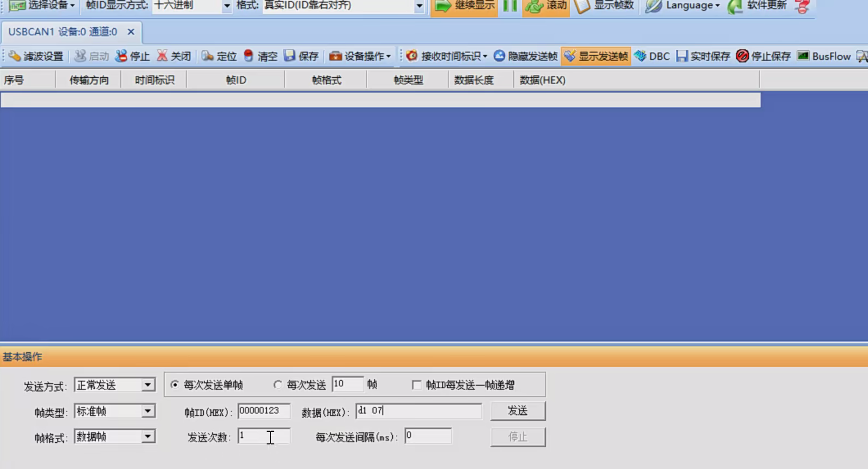Click the 发送 send button
The image size is (868, 469).
click(517, 411)
